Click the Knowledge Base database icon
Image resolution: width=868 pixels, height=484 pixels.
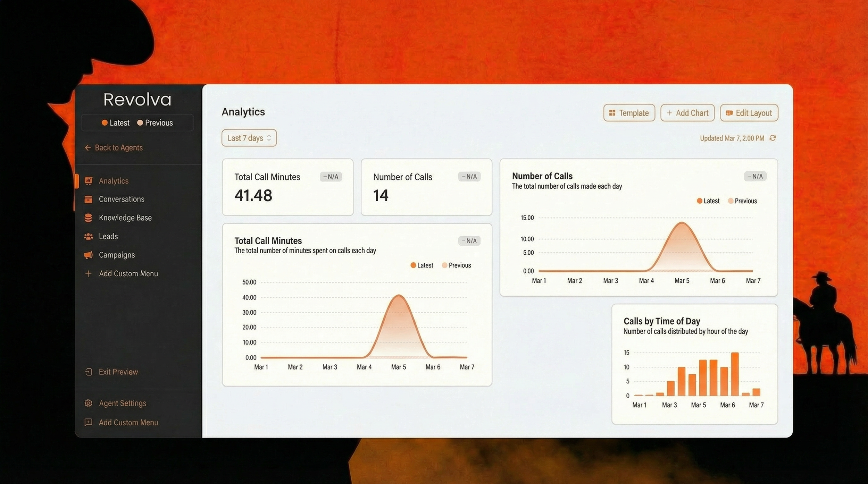click(x=89, y=218)
